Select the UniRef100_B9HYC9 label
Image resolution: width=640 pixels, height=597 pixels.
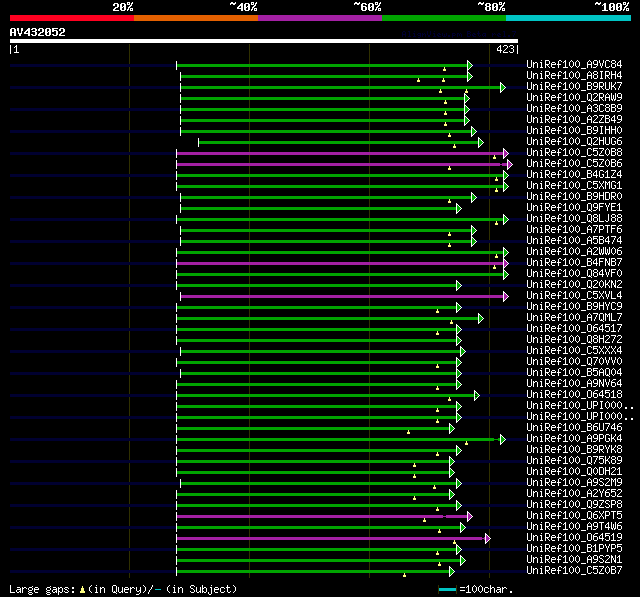tap(574, 307)
